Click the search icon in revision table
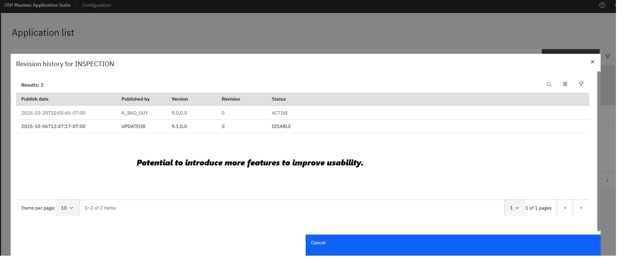This screenshot has height=259, width=644. click(x=549, y=85)
